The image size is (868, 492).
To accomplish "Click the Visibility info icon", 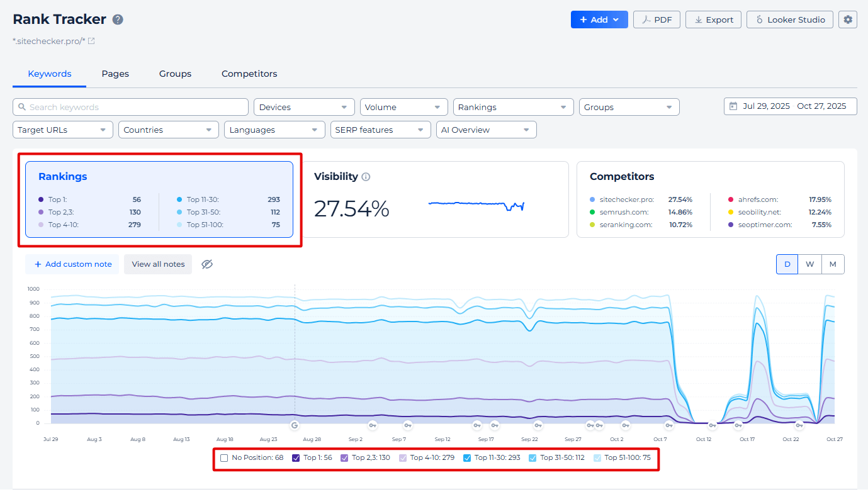I will coord(366,177).
